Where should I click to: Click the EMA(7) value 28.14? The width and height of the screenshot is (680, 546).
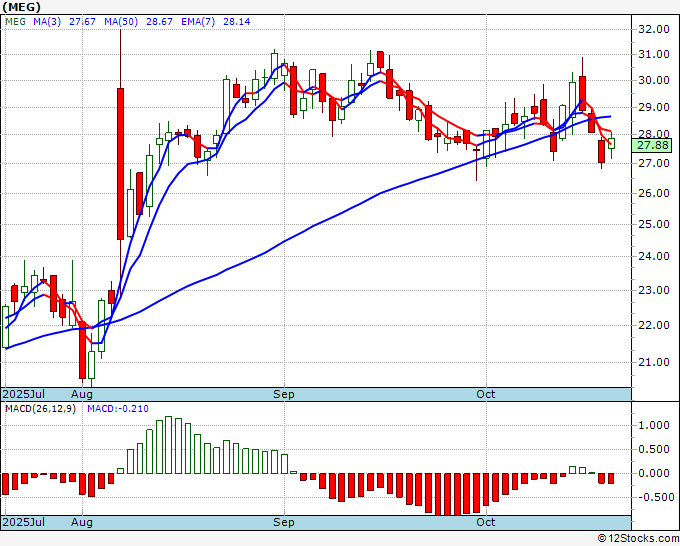tap(236, 21)
